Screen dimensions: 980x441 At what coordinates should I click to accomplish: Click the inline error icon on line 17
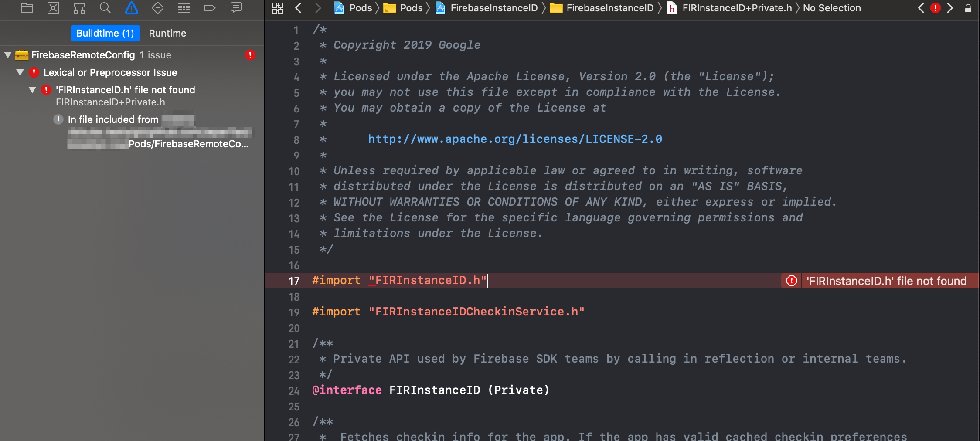[791, 281]
